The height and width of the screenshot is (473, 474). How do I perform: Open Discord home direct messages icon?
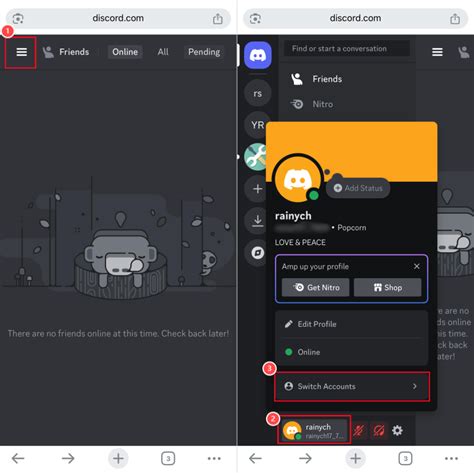[x=258, y=55]
